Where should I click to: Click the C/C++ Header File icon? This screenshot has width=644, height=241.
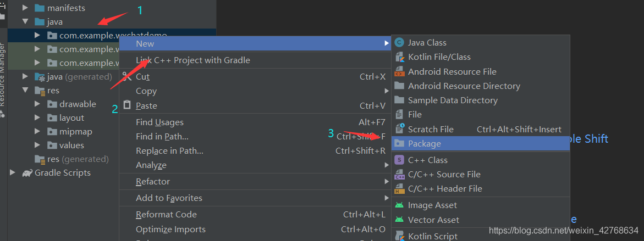(399, 189)
